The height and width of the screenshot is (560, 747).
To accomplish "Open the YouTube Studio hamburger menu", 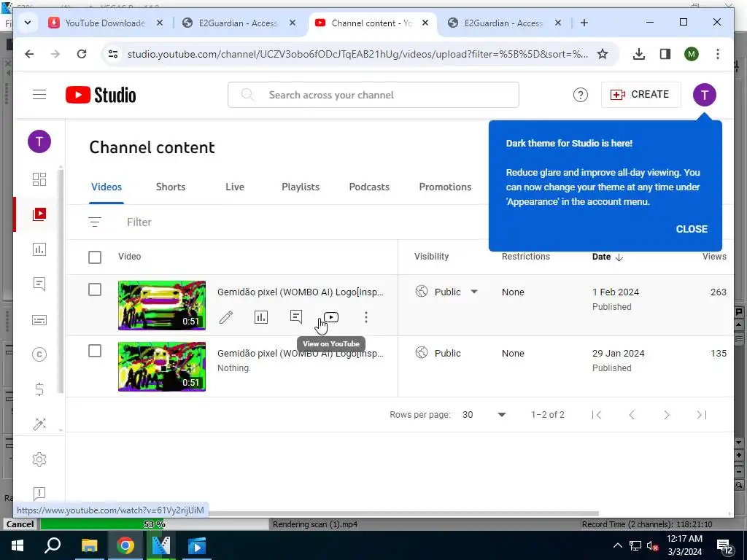I will (x=39, y=95).
